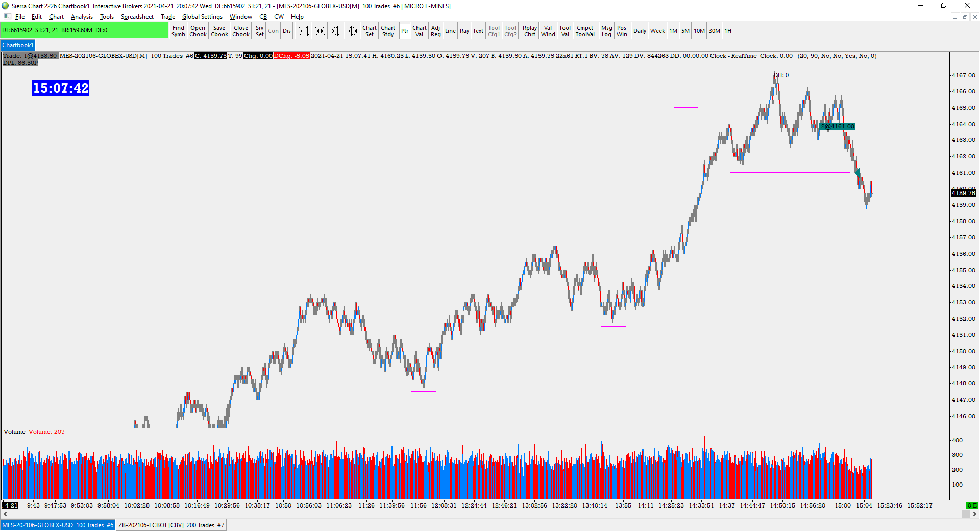Select the Ray drawing tool
This screenshot has width=980, height=531.
(x=464, y=31)
